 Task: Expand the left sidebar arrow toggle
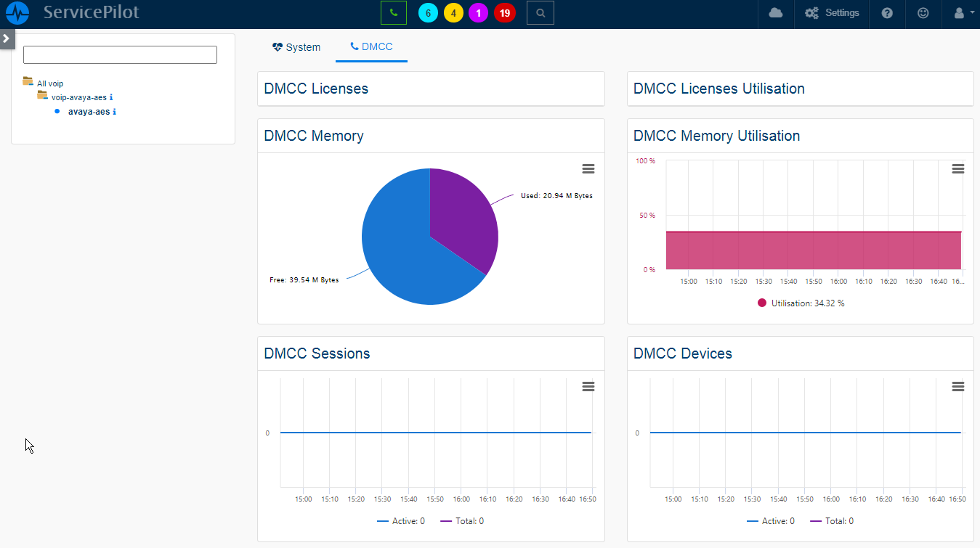tap(7, 38)
